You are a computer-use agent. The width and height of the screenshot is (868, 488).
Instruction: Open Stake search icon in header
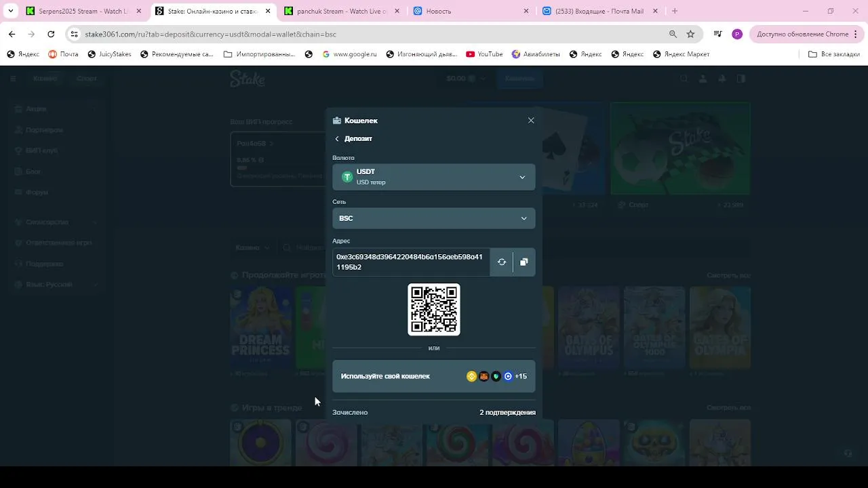click(684, 79)
